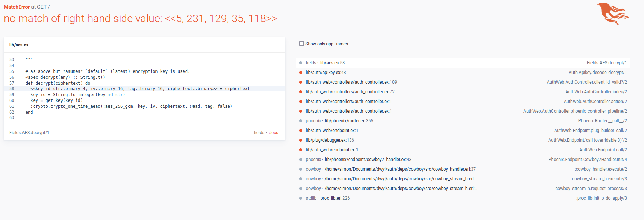Click the 'Fields.AES.decrypt/1' panel footer text
Image resolution: width=644 pixels, height=222 pixels.
pos(29,133)
